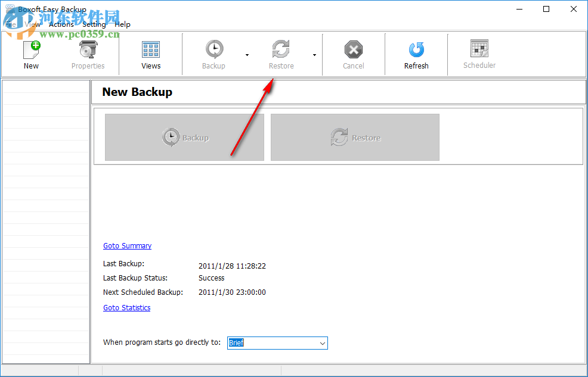
Task: Open the View menu
Action: pos(33,24)
